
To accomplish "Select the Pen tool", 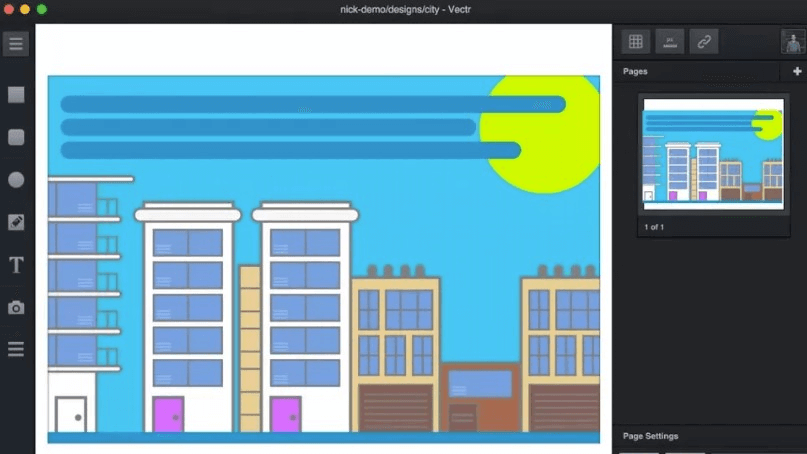I will [16, 222].
